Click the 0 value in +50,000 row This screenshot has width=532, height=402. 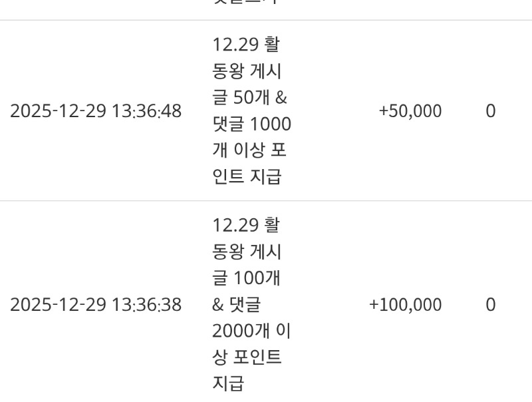pyautogui.click(x=490, y=111)
